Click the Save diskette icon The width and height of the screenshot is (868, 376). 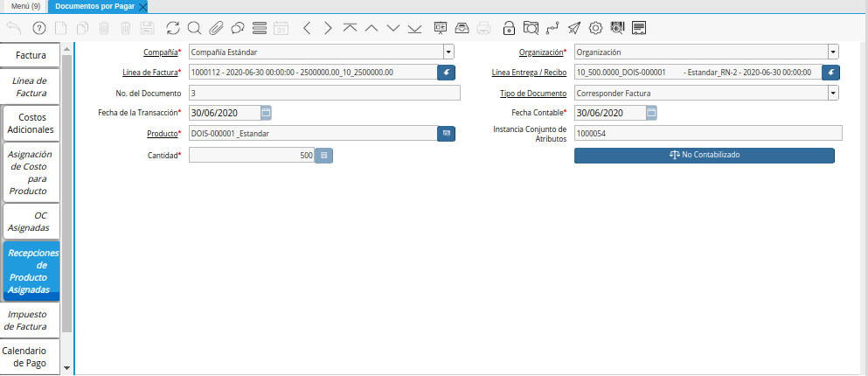tap(147, 28)
